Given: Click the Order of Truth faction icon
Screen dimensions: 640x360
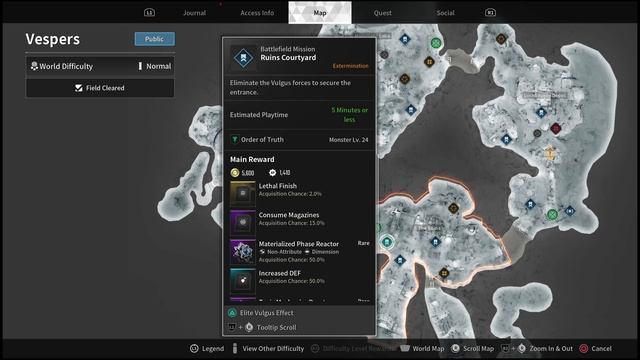Looking at the screenshot, I should pos(235,140).
